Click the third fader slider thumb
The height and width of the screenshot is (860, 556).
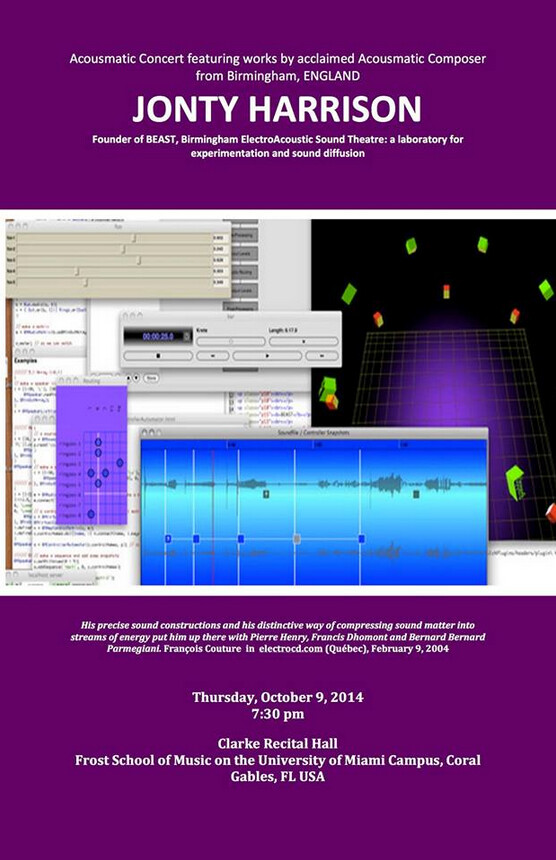coord(138,260)
